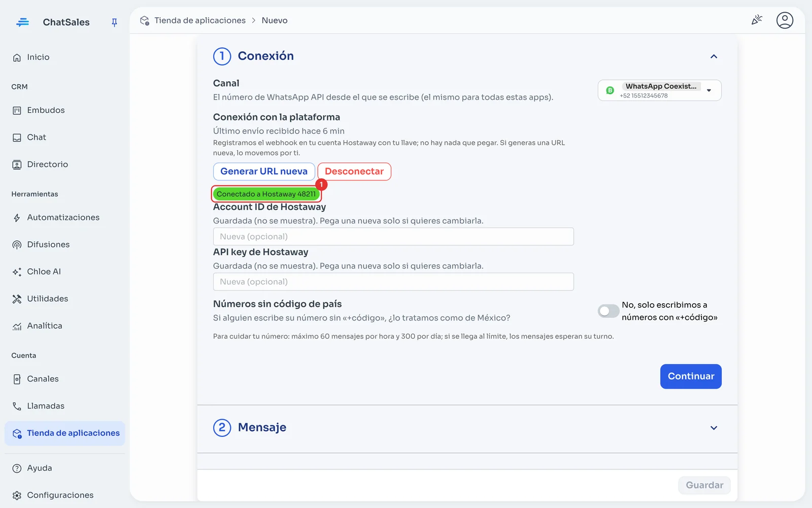Click the Llamadas handset icon
Screen dimensions: 812x508
click(x=17, y=406)
